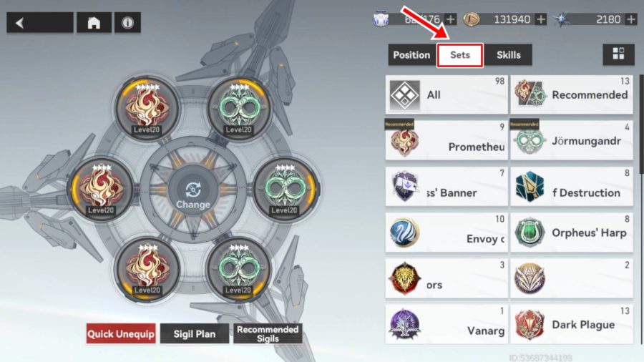Click the central Change sigil button
This screenshot has width=644, height=362.
tap(193, 195)
